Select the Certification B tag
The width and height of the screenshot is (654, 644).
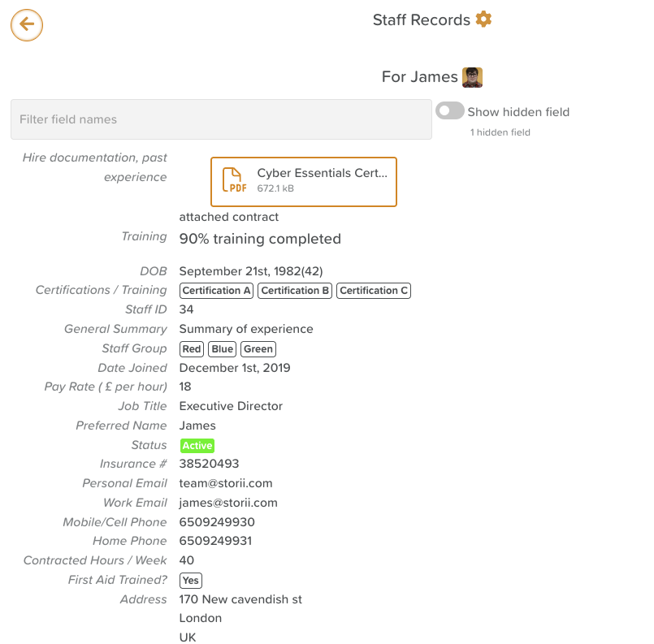click(x=295, y=291)
